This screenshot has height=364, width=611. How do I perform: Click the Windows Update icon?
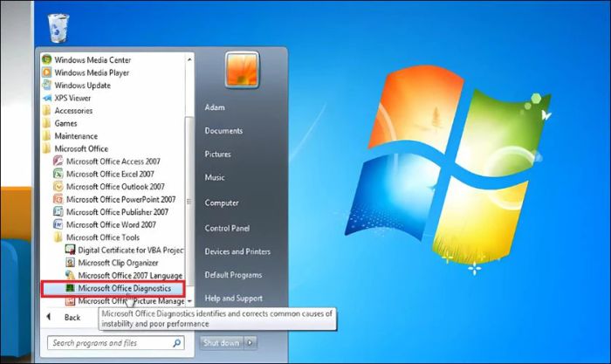point(47,85)
